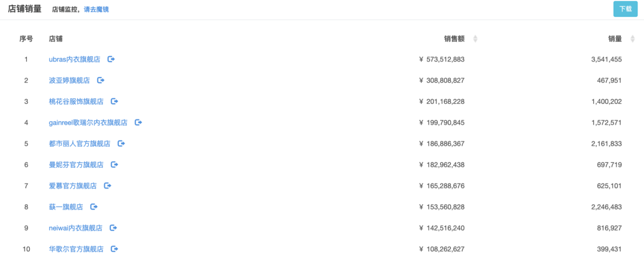
Task: Open external link icon beside 桃花谷服饰旗舰店
Action: (114, 101)
